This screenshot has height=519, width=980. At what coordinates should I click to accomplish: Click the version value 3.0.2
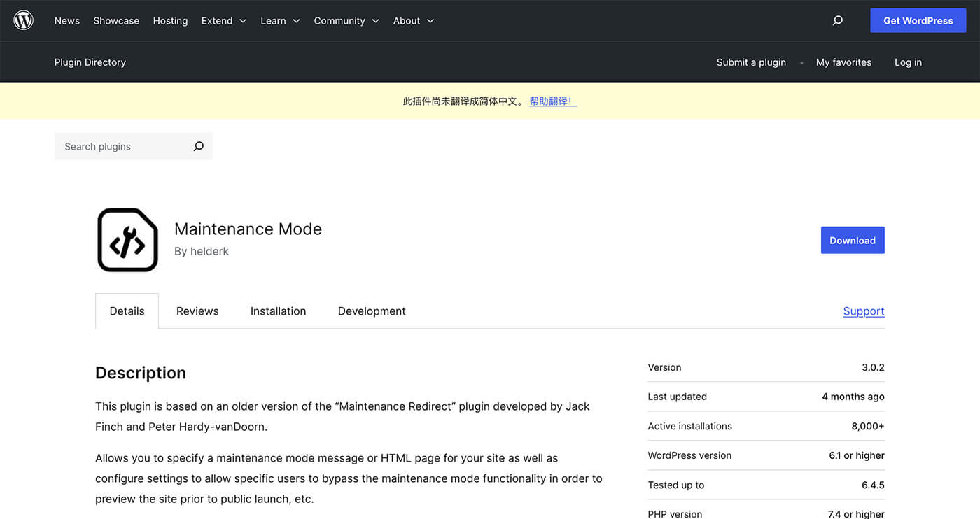pyautogui.click(x=873, y=367)
